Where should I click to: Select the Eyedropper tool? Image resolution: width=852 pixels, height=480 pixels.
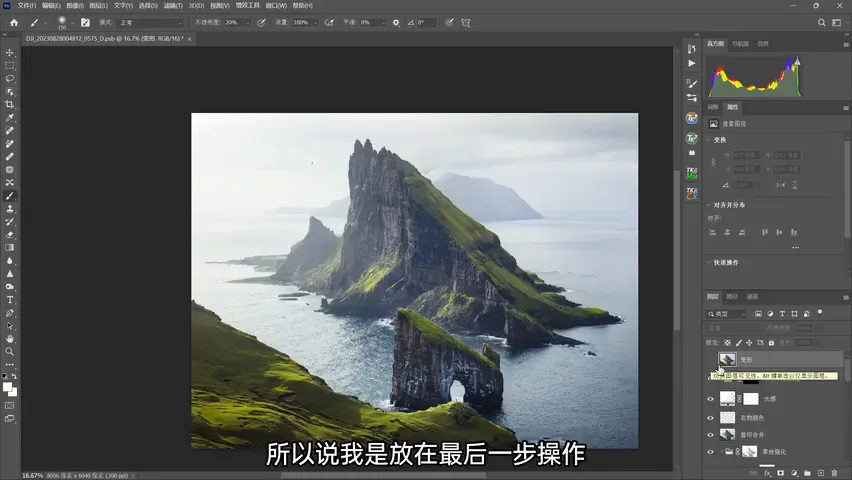10,117
